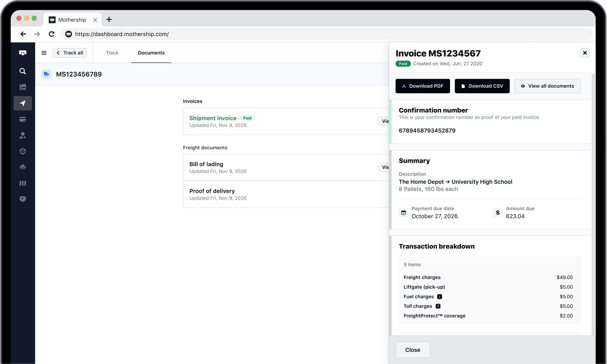
Task: Open the map icon in sidebar
Action: 23,183
